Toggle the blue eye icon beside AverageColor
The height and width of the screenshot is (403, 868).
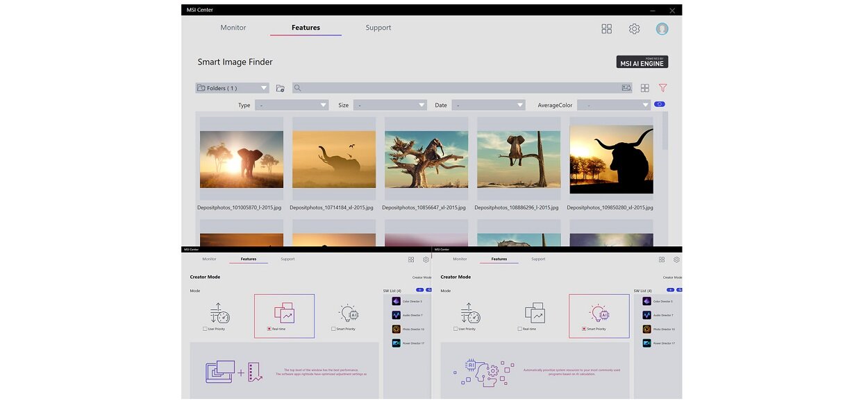coord(660,104)
